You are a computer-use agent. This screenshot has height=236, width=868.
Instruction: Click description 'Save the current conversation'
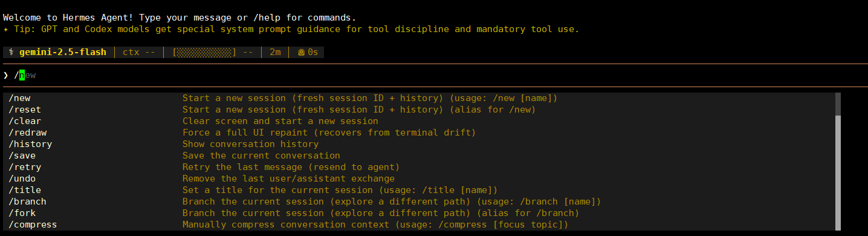tap(261, 156)
